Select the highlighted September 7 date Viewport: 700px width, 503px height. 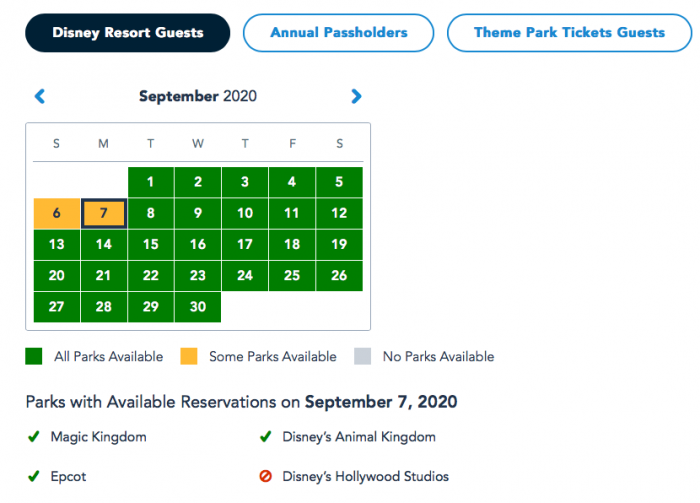pos(104,213)
